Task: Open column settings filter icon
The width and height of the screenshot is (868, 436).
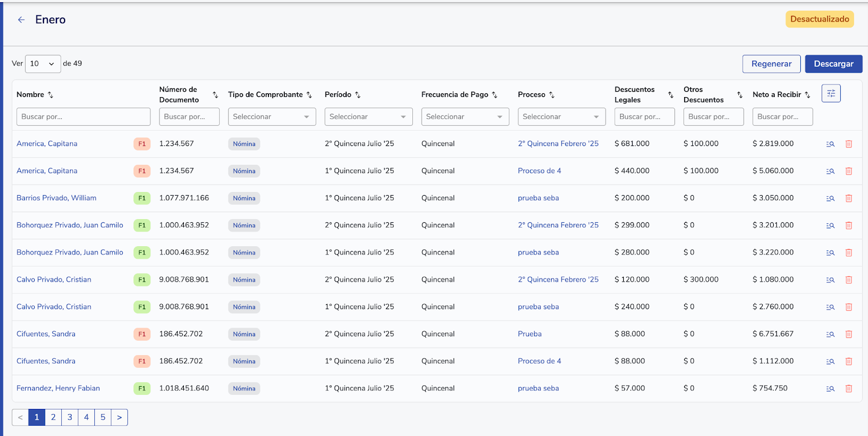Action: (x=831, y=93)
